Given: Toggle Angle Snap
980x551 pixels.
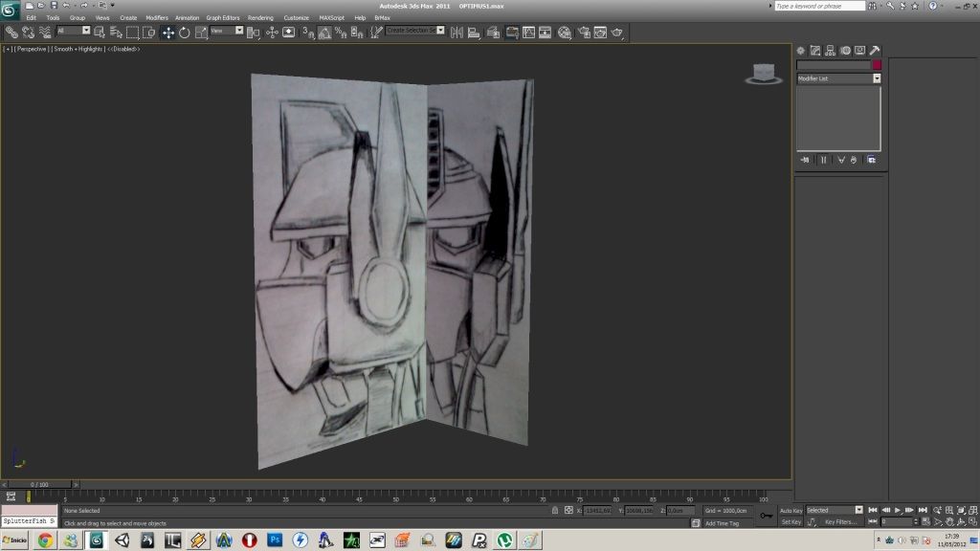Looking at the screenshot, I should (324, 33).
